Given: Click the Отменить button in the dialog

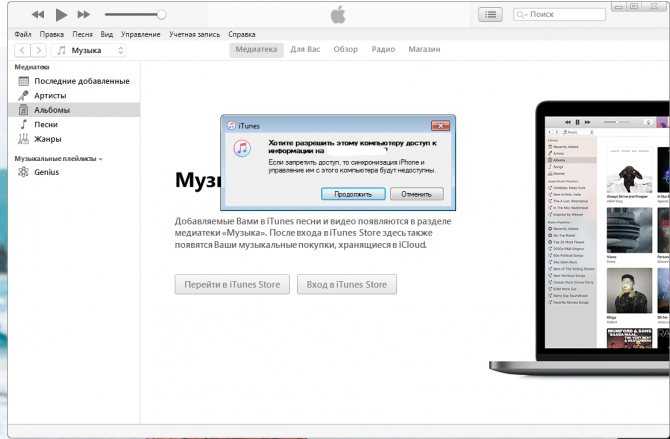Looking at the screenshot, I should tap(417, 194).
